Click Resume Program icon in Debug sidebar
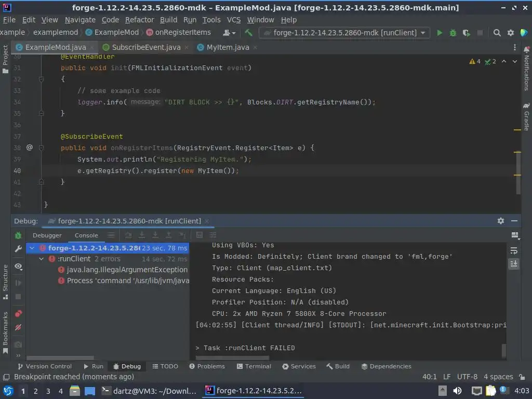Screen dimensions: 532x399 [x=18, y=283]
